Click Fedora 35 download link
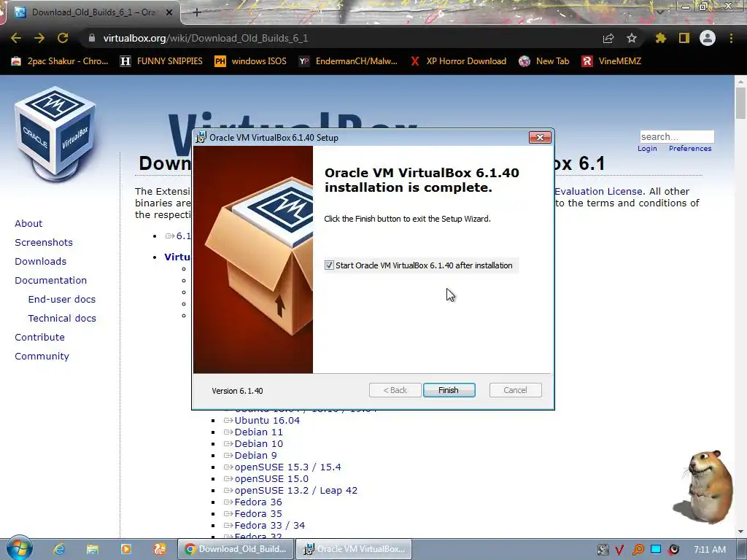The height and width of the screenshot is (560, 747). tap(258, 514)
